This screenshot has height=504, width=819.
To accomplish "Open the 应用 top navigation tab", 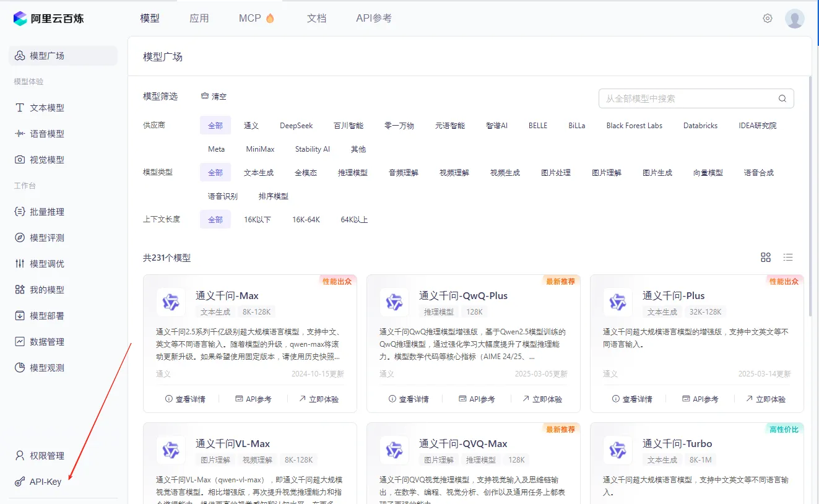I will 199,19.
